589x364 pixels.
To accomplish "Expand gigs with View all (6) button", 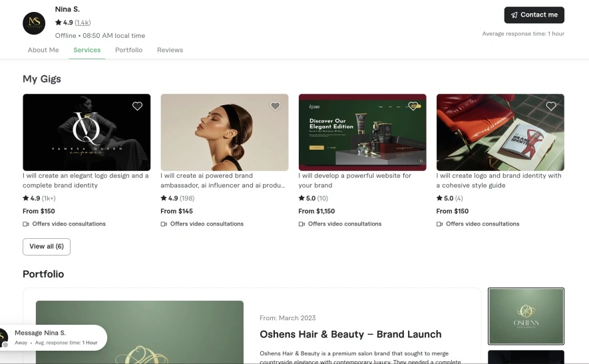I will tap(47, 246).
